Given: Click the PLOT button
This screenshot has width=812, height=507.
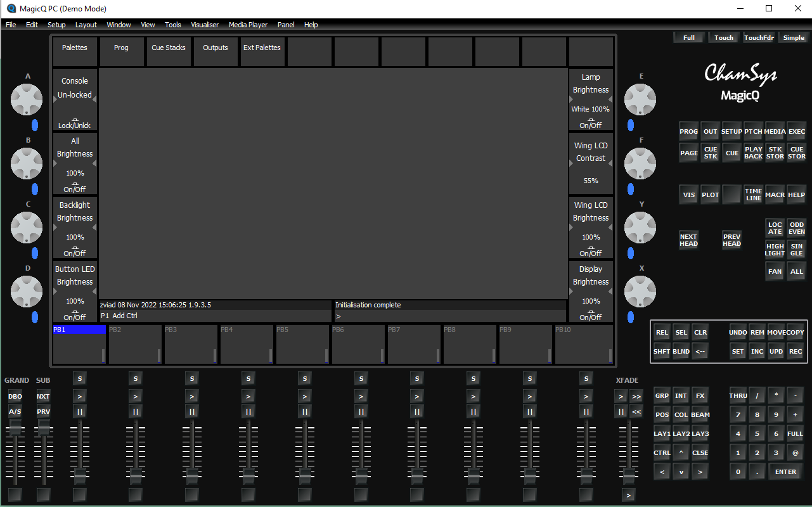Looking at the screenshot, I should tap(711, 195).
